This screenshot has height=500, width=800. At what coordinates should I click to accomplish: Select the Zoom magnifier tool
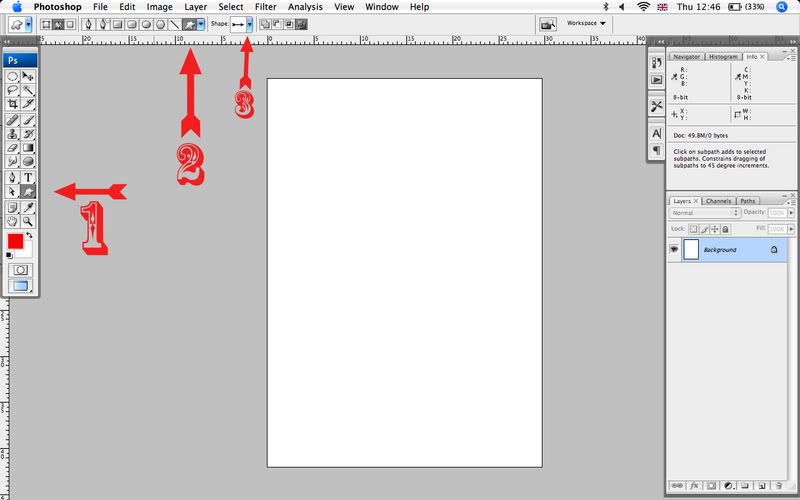point(29,221)
